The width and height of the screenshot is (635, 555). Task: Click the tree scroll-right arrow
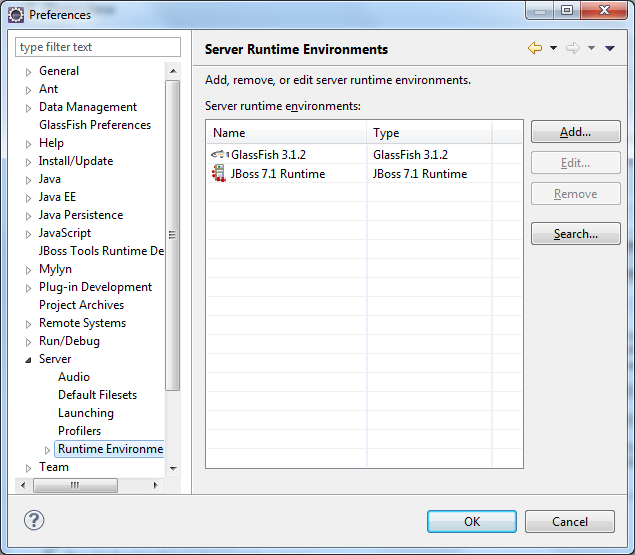pos(156,485)
